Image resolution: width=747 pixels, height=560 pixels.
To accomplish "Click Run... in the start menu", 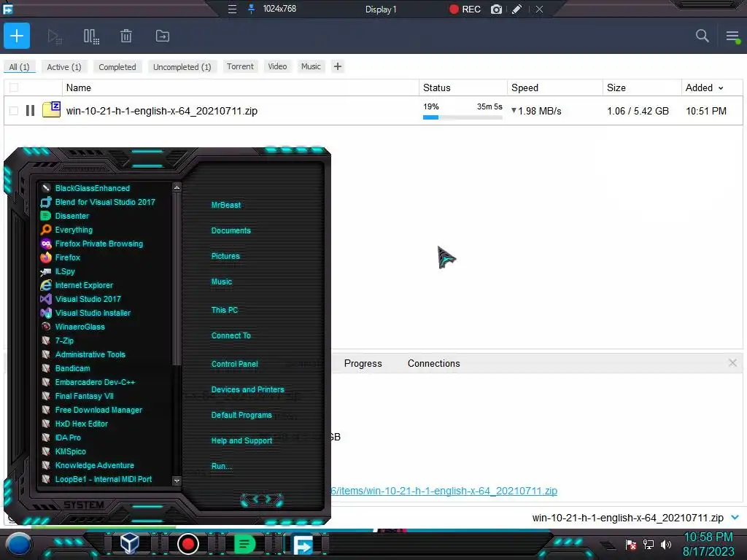I will click(x=222, y=466).
